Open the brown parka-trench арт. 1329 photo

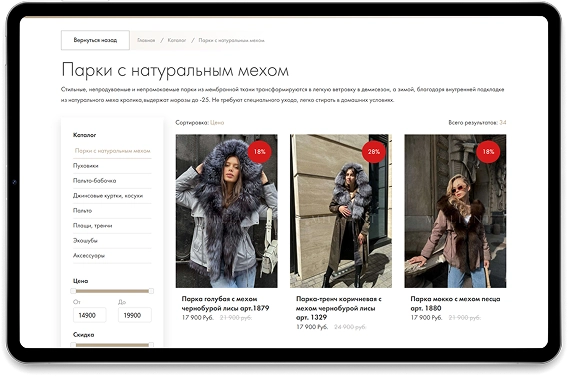(x=341, y=211)
